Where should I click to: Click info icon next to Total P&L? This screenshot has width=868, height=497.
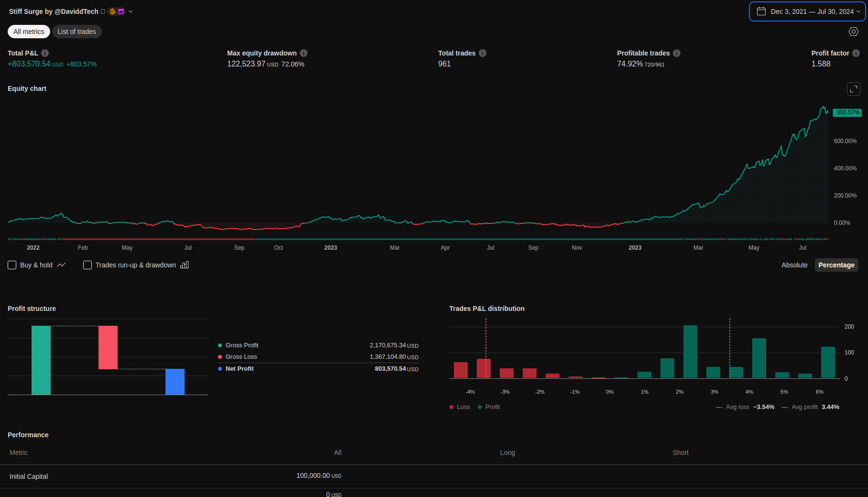(45, 53)
